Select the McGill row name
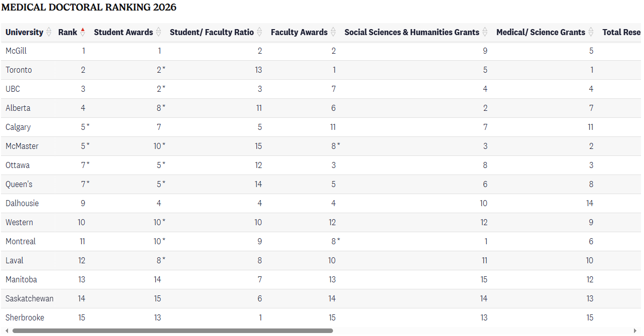The image size is (644, 336). pos(16,51)
